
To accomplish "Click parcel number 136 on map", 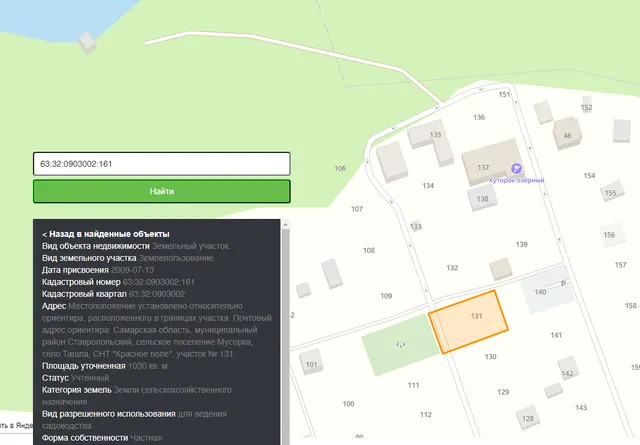I will pos(479,117).
